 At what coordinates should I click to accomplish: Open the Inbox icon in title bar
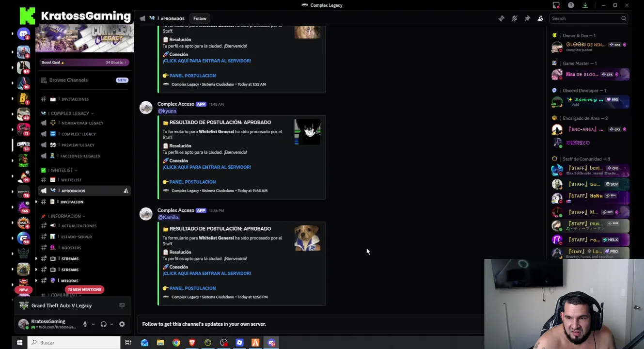(556, 5)
